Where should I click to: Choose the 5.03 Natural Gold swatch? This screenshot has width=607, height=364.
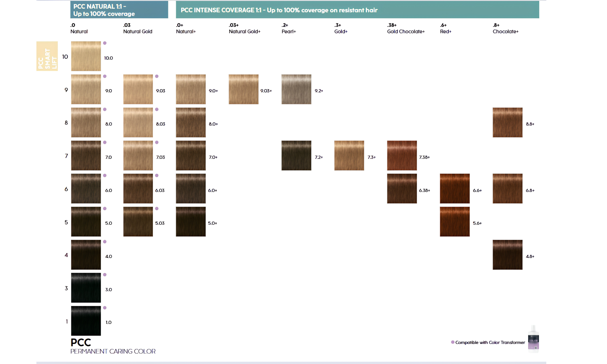click(x=138, y=221)
